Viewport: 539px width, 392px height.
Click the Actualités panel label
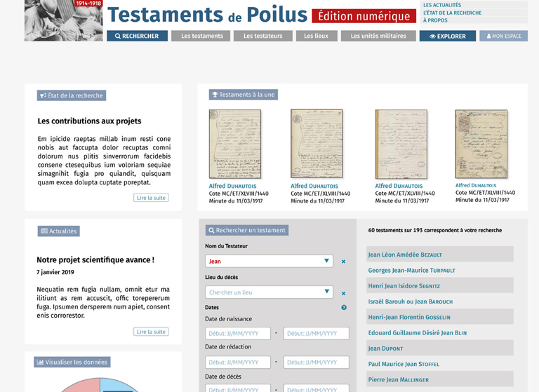(x=59, y=231)
